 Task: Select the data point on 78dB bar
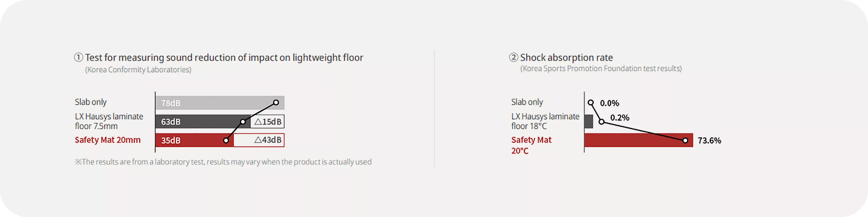[276, 102]
